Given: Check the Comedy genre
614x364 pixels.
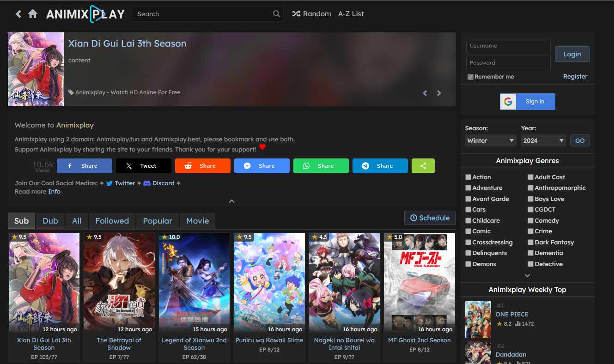Looking at the screenshot, I should coord(530,221).
